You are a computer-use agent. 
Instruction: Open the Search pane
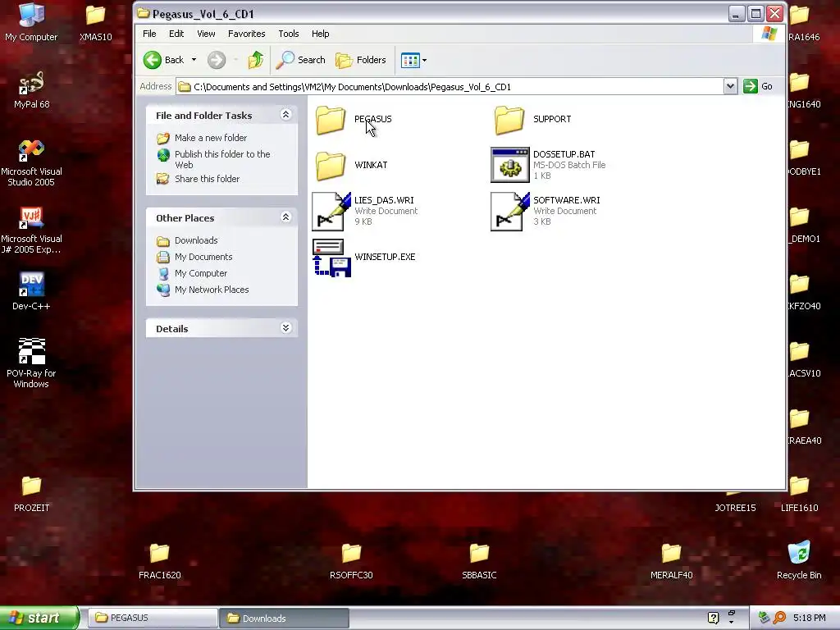(300, 60)
